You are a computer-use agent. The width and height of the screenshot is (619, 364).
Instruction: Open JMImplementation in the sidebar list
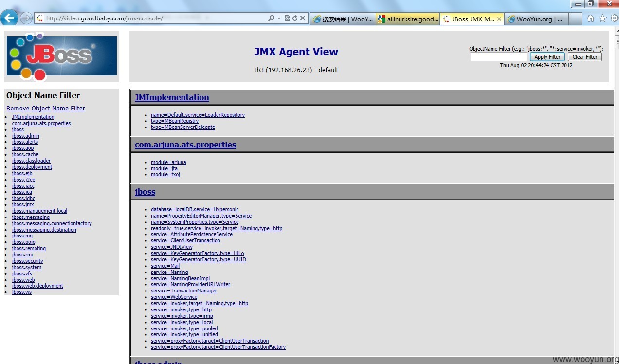[x=33, y=117]
